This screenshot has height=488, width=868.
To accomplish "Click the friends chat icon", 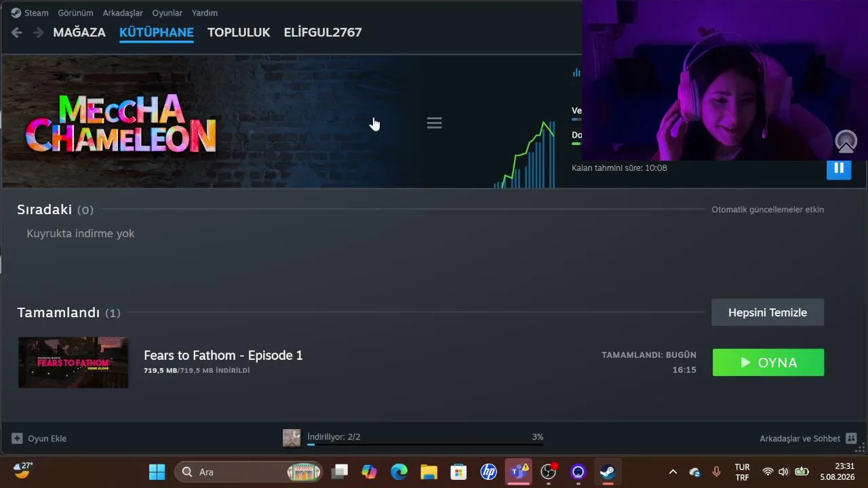I will pos(852,439).
